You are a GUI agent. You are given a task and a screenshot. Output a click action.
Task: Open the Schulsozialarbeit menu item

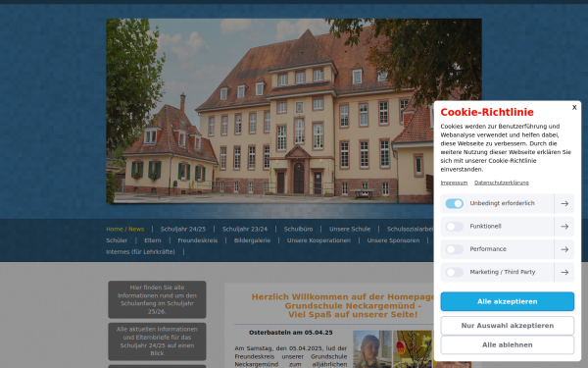tap(411, 229)
